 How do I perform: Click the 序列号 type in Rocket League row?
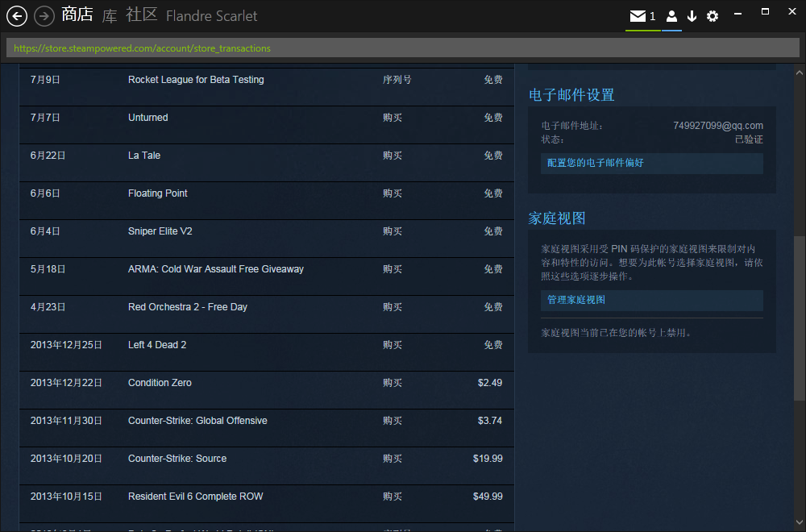coord(397,80)
